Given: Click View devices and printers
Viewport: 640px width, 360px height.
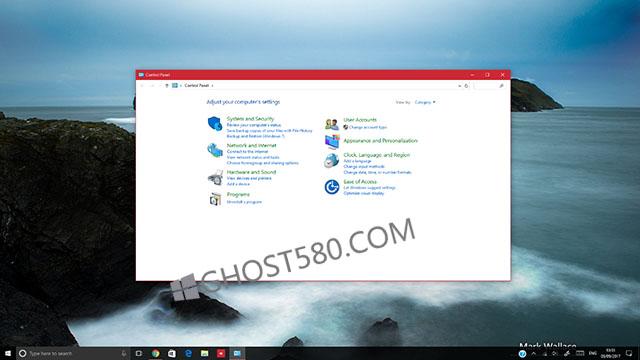Looking at the screenshot, I should point(249,178).
